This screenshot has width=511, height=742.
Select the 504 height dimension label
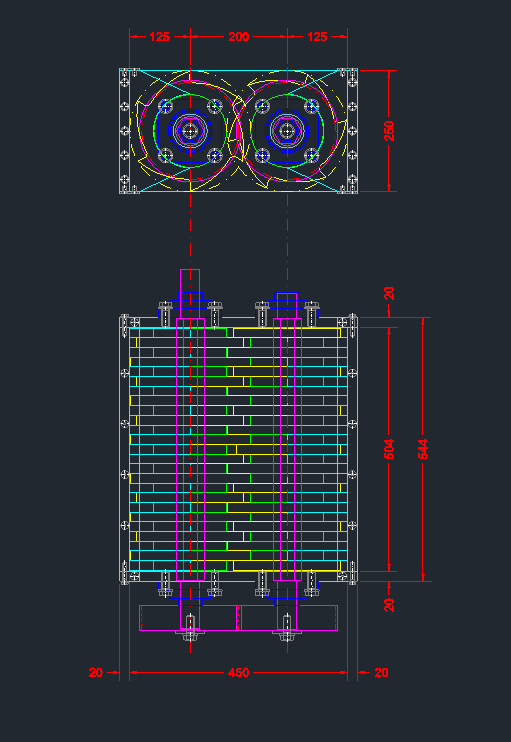(388, 449)
